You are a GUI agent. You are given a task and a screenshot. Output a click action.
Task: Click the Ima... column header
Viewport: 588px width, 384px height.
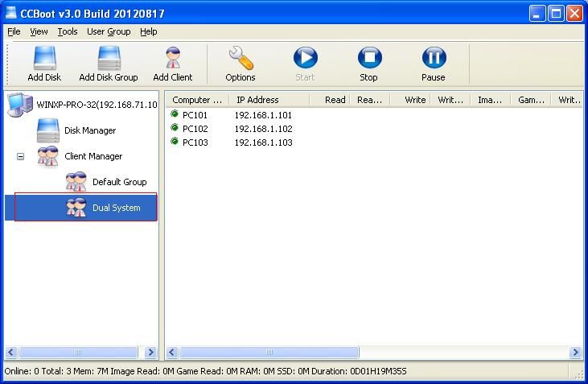[x=491, y=100]
